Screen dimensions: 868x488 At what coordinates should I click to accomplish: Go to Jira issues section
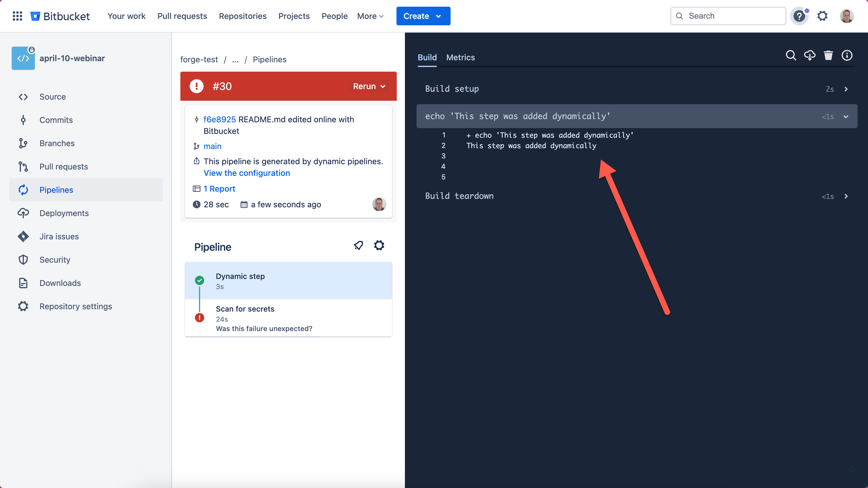(x=59, y=236)
